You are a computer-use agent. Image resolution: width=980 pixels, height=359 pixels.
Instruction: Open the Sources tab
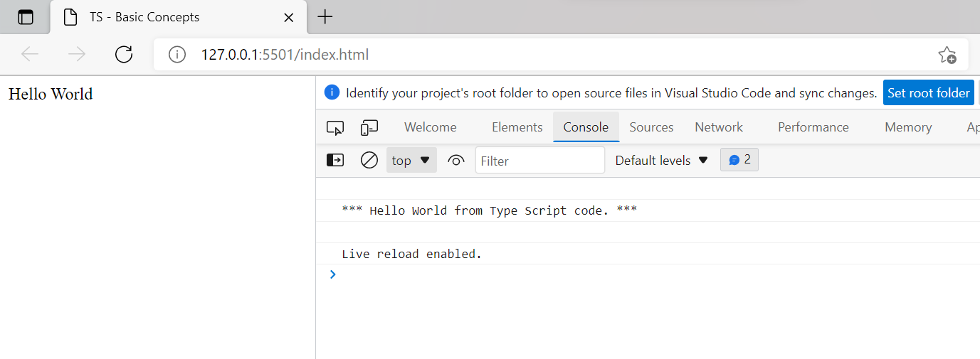pyautogui.click(x=651, y=127)
